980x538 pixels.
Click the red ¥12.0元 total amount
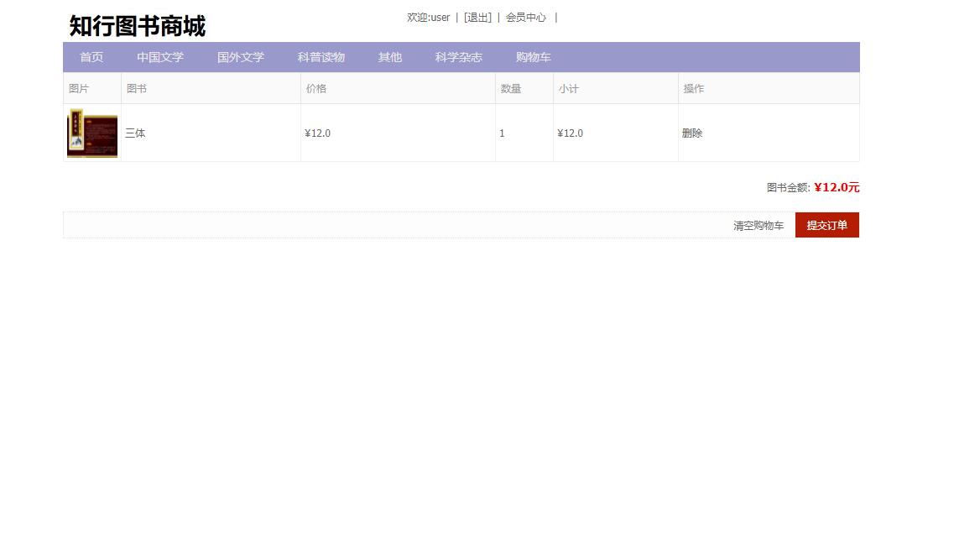tap(836, 187)
